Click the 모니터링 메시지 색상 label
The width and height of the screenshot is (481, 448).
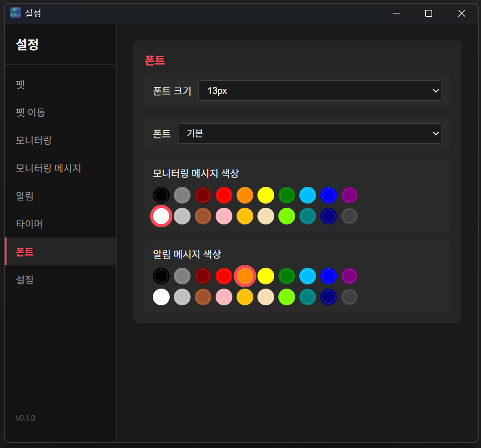(196, 173)
